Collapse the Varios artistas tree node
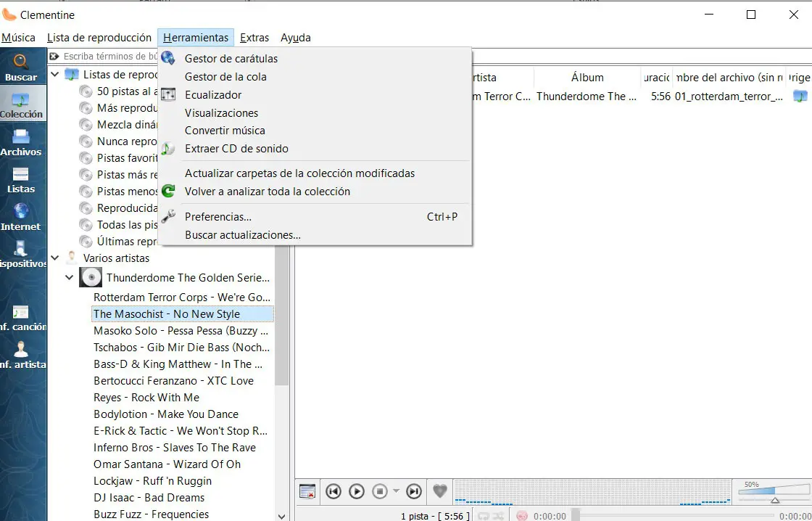 pos(55,258)
